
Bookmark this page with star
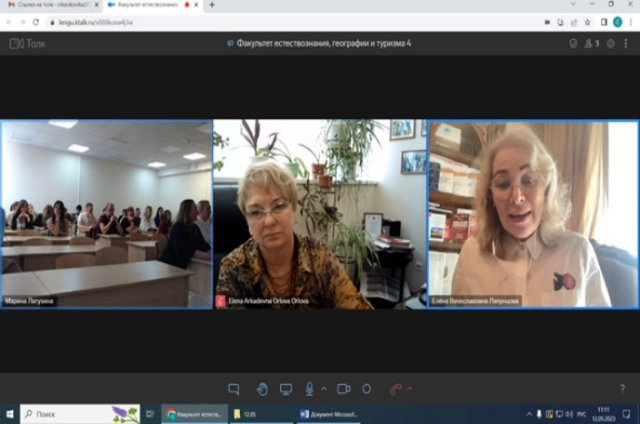[x=587, y=22]
